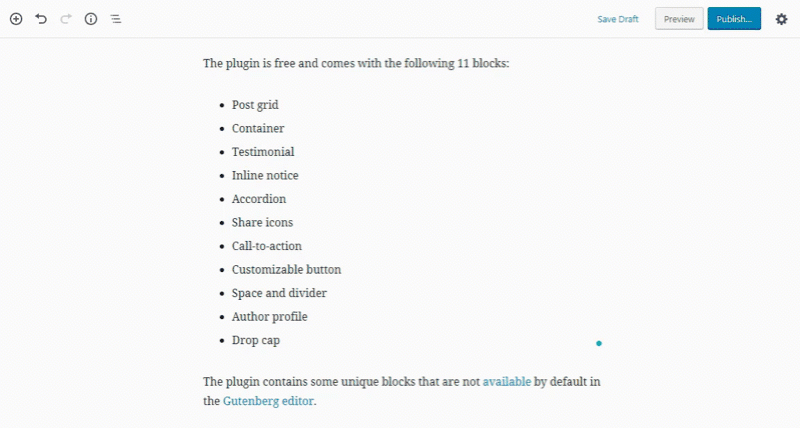The width and height of the screenshot is (800, 428).
Task: Click the blue dot indicator beside list
Action: [x=599, y=343]
